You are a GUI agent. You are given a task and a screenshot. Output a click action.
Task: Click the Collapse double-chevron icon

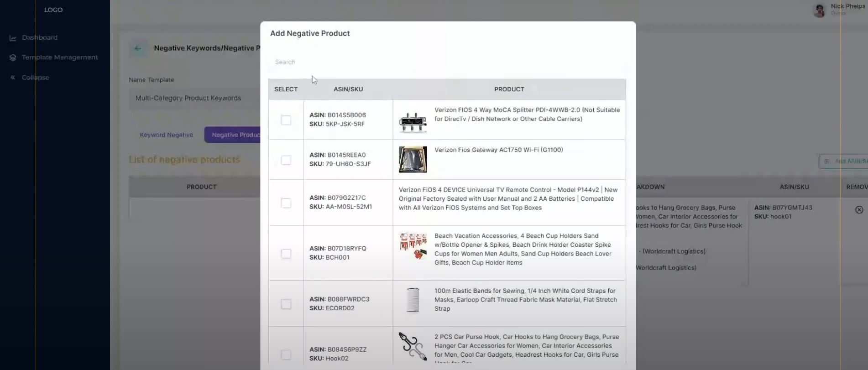pyautogui.click(x=13, y=77)
